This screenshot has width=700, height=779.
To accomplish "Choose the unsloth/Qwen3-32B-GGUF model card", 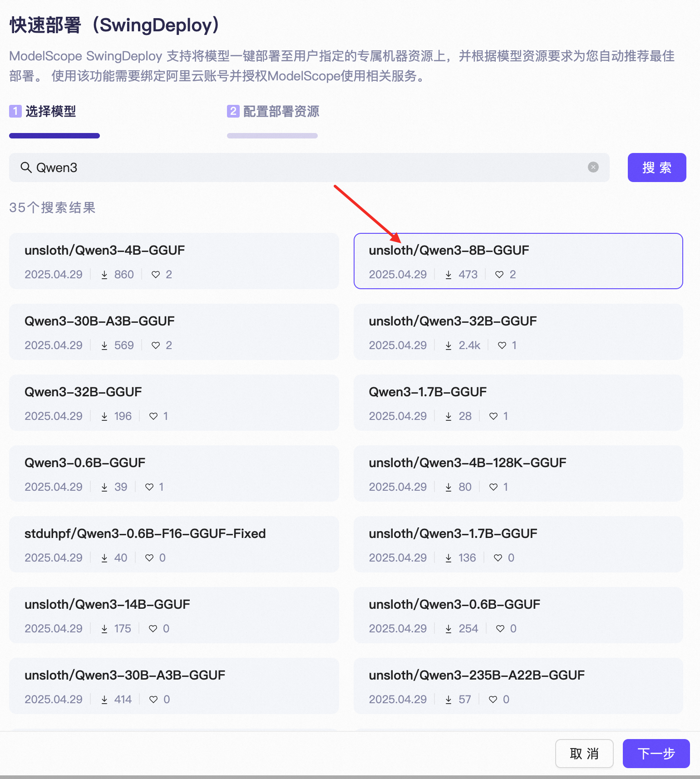I will 518,332.
